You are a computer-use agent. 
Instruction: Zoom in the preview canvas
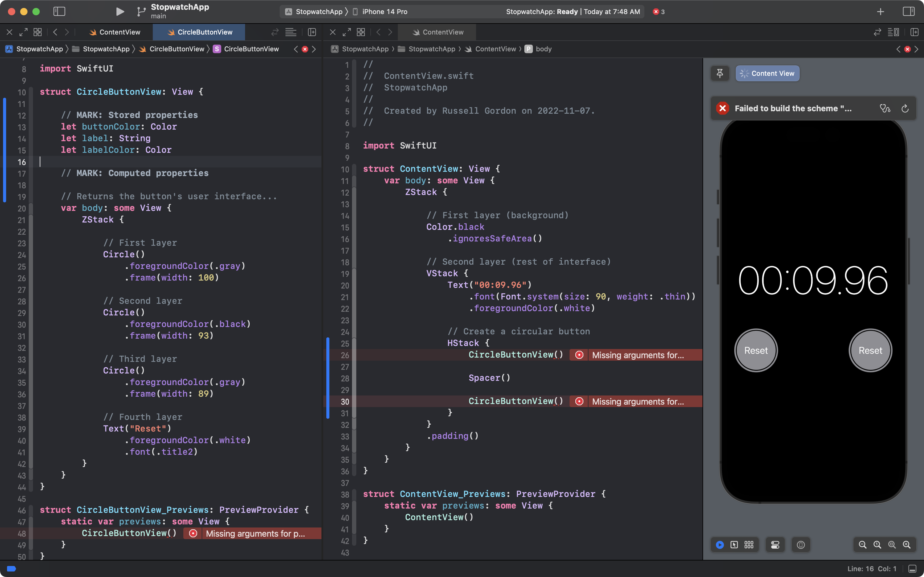coord(907,545)
